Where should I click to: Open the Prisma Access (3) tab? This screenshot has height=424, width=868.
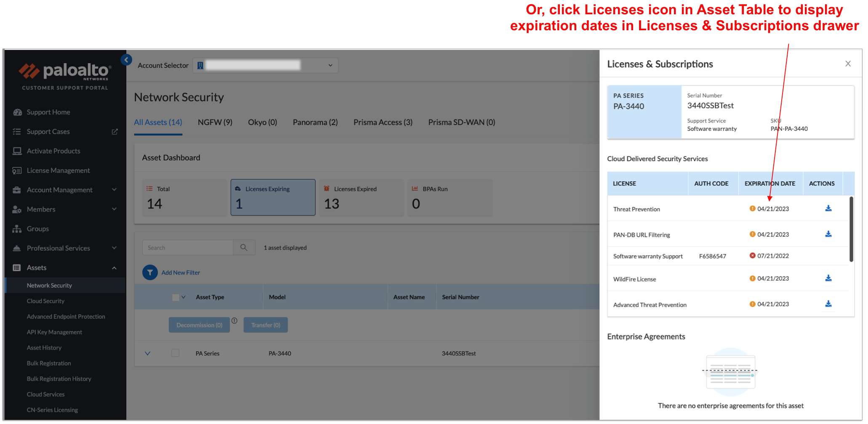click(x=383, y=122)
